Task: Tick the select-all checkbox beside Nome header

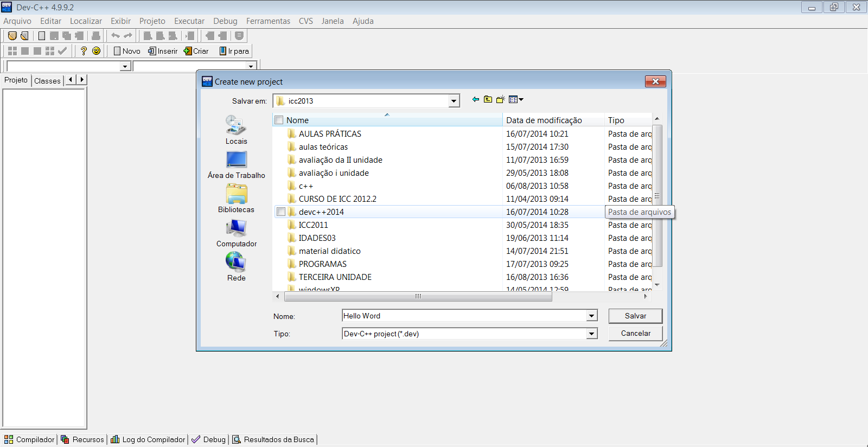Action: pos(279,120)
